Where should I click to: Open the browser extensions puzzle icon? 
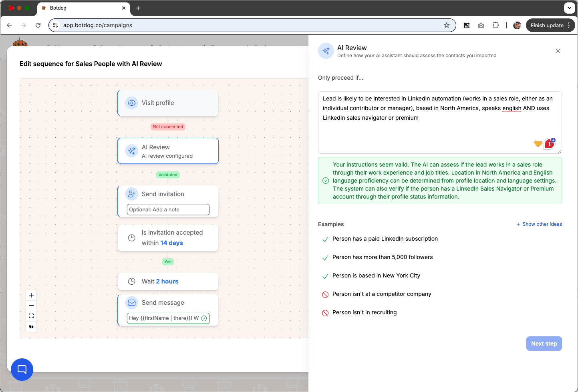point(495,25)
